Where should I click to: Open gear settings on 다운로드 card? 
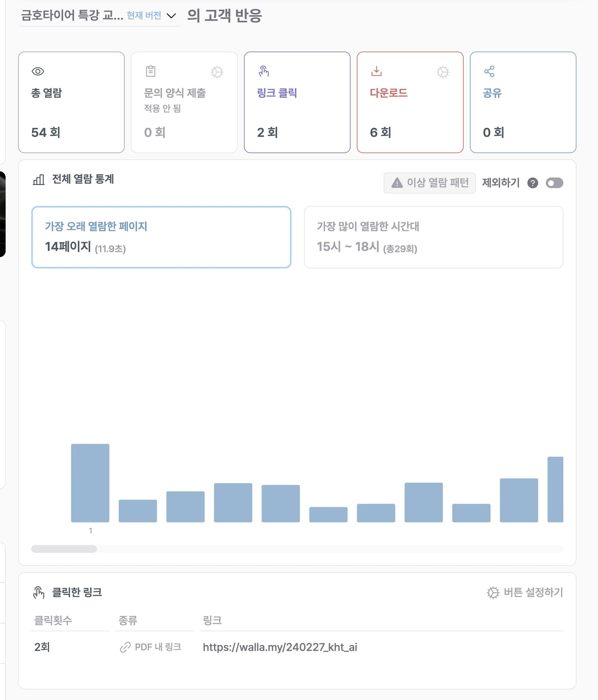(443, 72)
